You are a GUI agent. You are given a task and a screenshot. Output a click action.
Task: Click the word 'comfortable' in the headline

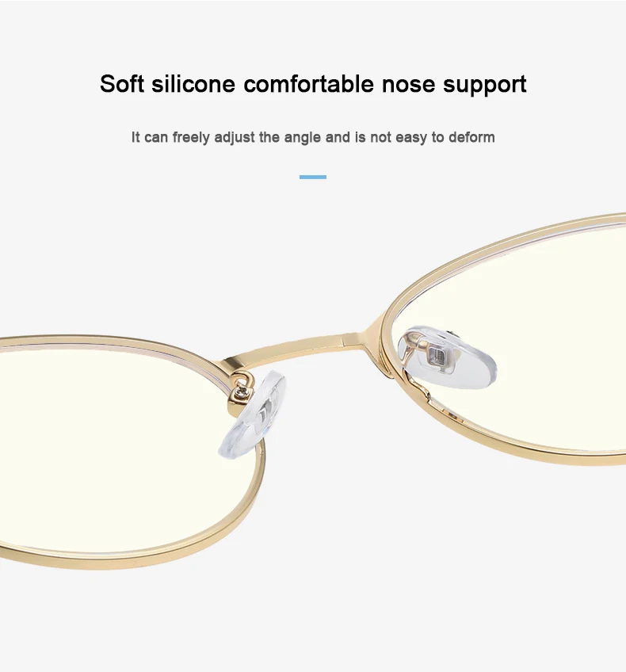pos(308,83)
